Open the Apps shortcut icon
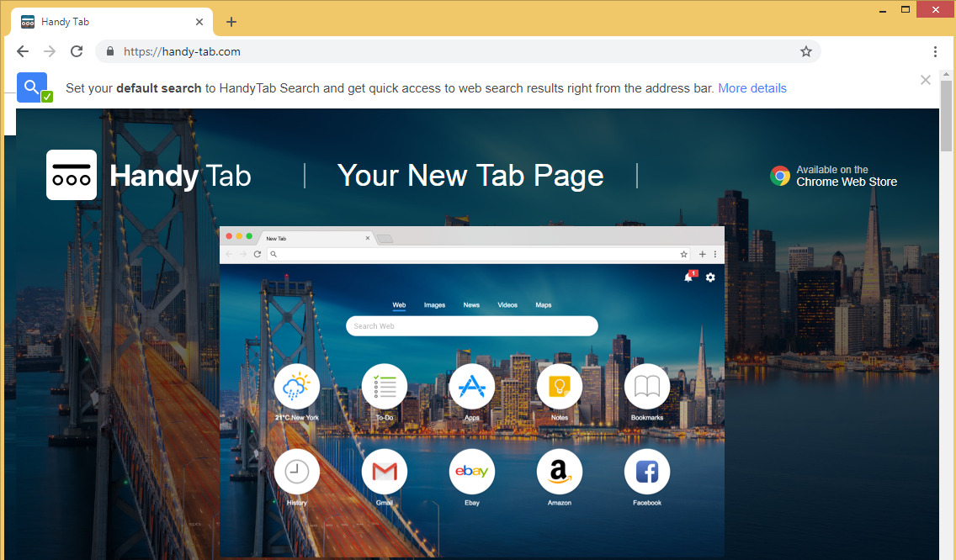This screenshot has width=956, height=560. point(472,386)
